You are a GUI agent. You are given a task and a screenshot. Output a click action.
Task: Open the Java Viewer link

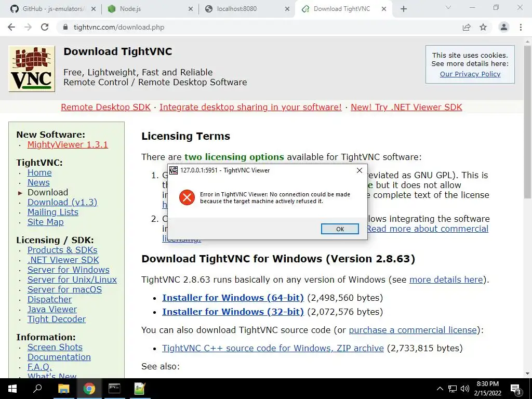[x=52, y=309]
